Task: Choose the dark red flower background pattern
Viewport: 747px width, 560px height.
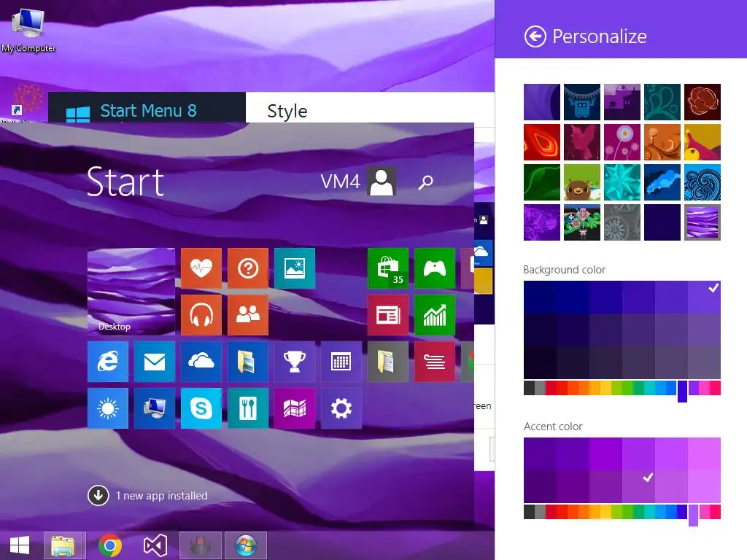Action: (x=703, y=102)
